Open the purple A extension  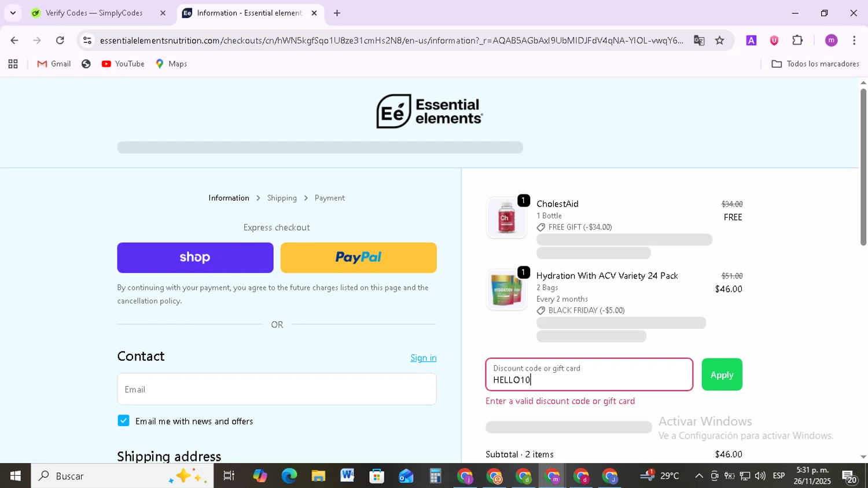point(751,41)
